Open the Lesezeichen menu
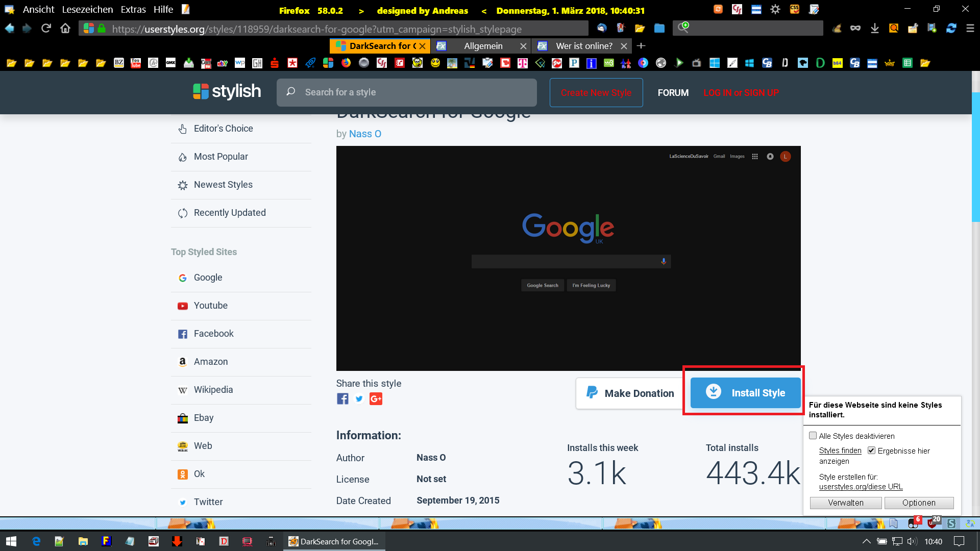 87,10
